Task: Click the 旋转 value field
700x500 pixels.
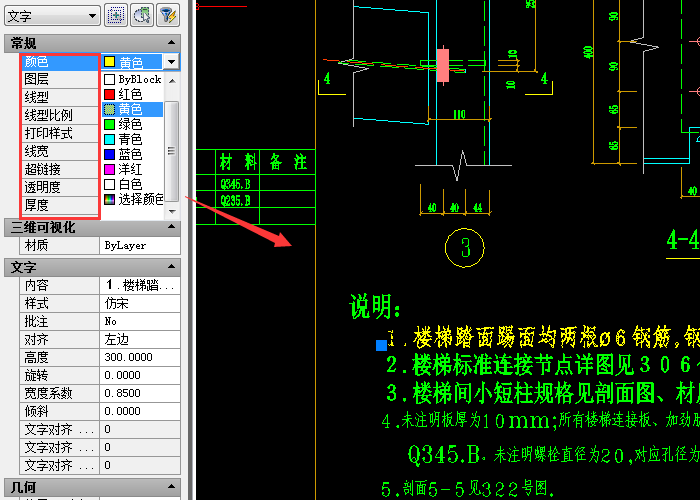Action: (x=140, y=375)
